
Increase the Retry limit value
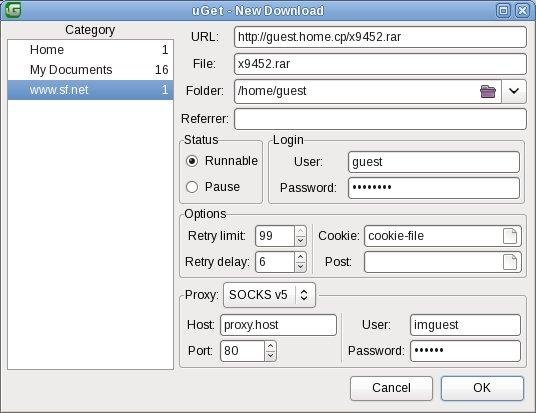[x=300, y=231]
